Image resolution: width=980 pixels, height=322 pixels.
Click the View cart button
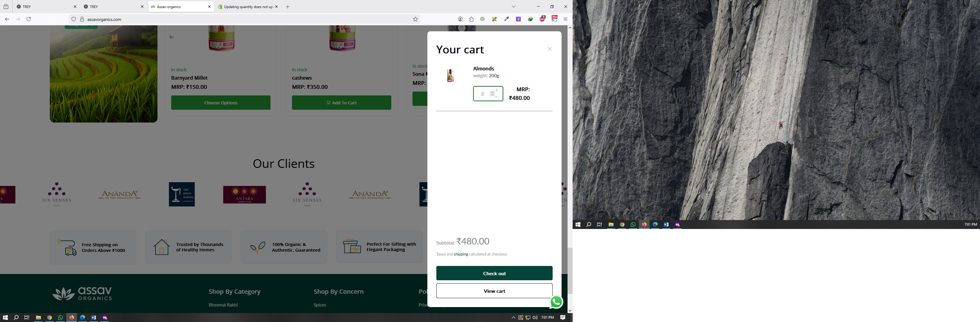click(494, 291)
